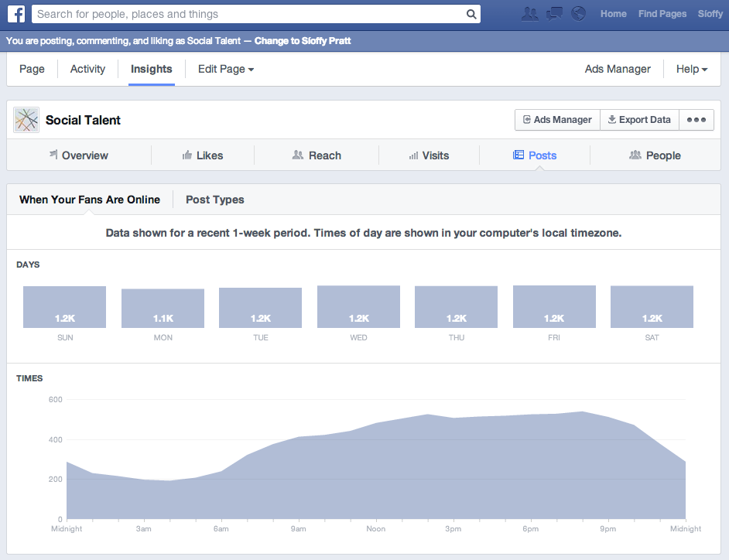Go to Home link
The height and width of the screenshot is (560, 729).
tap(613, 14)
